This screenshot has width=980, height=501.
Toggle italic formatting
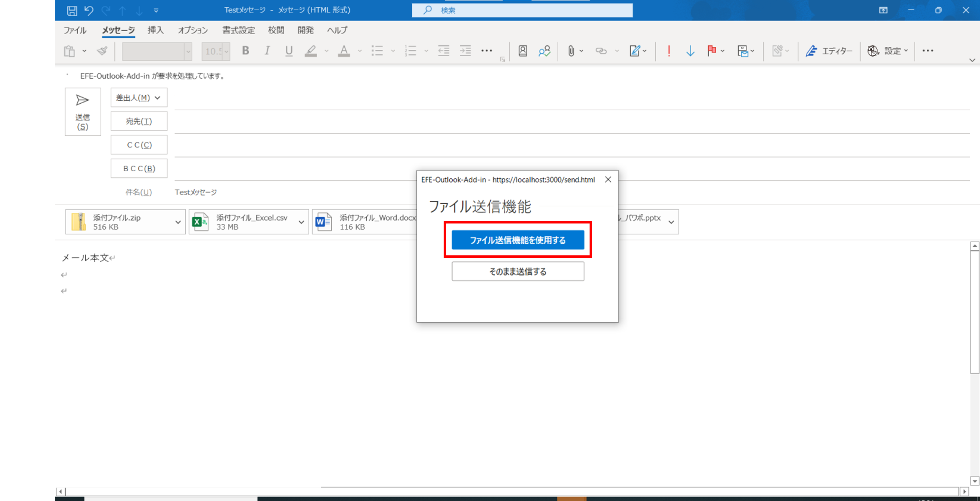click(267, 51)
